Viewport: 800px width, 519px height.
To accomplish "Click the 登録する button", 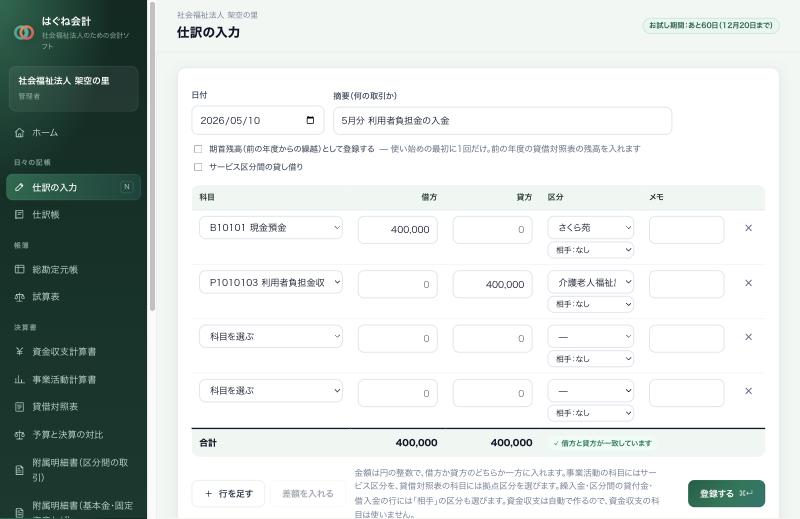I will point(726,493).
